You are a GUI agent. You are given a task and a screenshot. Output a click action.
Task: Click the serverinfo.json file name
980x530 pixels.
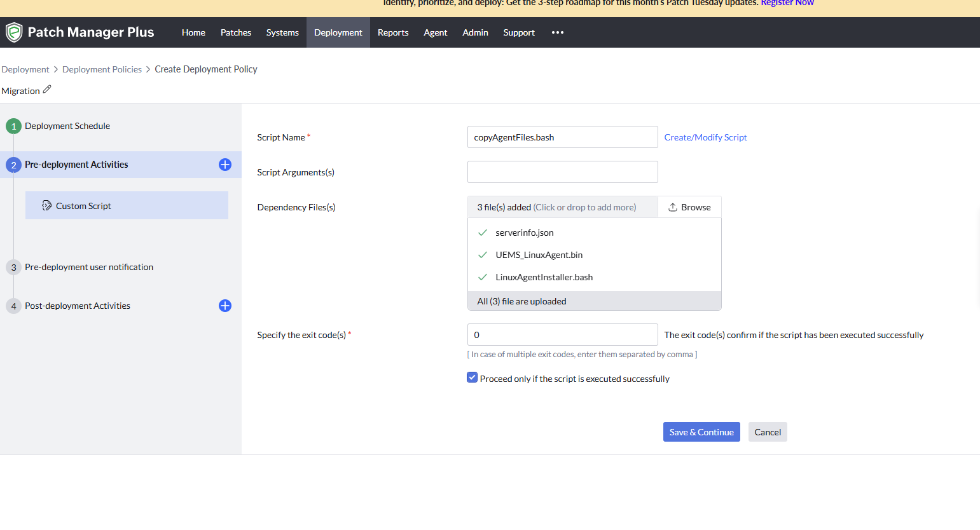point(525,233)
